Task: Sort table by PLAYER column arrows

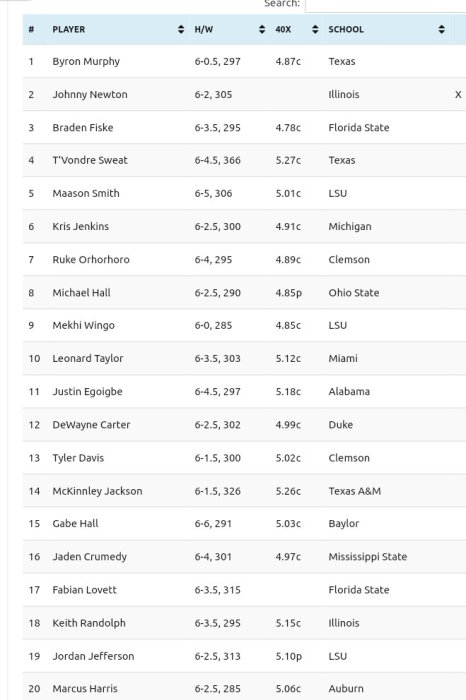Action: [181, 29]
